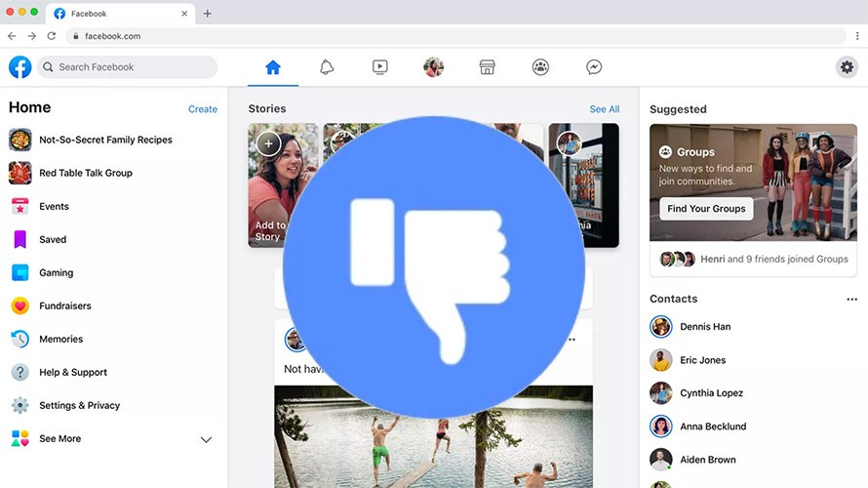
Task: Click the lock icon in address bar
Action: tap(76, 36)
